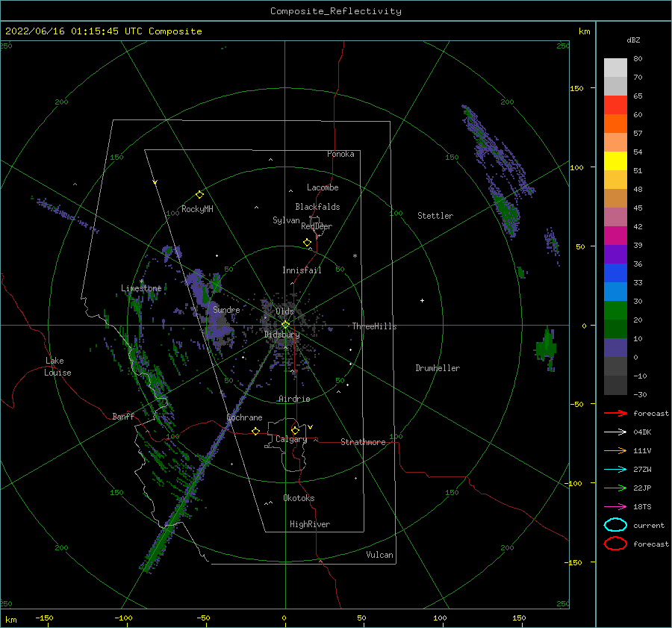
Task: Click the Didsbury label
Action: (281, 335)
